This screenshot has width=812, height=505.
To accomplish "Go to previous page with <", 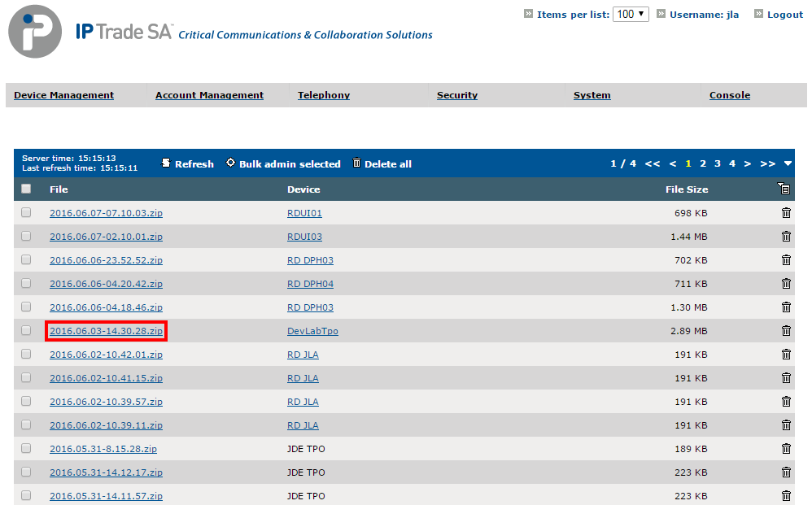I will tap(673, 163).
